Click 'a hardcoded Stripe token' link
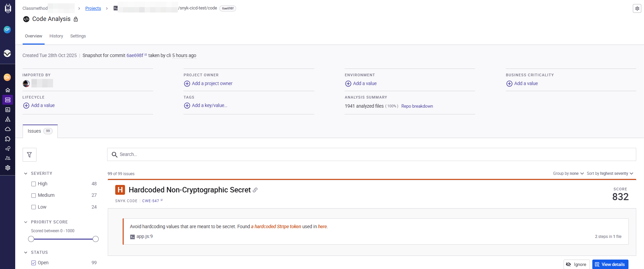The width and height of the screenshot is (644, 269). [276, 227]
